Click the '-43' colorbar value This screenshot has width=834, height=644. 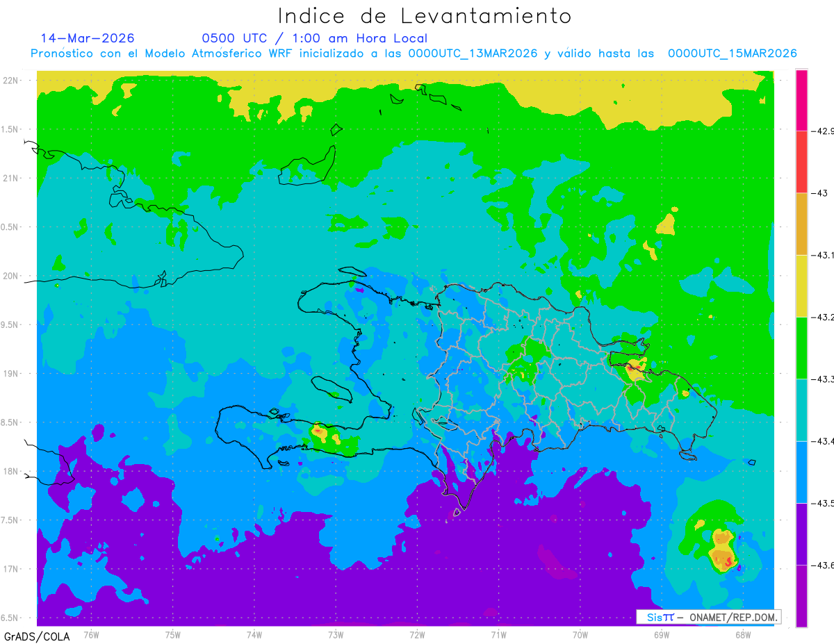click(819, 193)
